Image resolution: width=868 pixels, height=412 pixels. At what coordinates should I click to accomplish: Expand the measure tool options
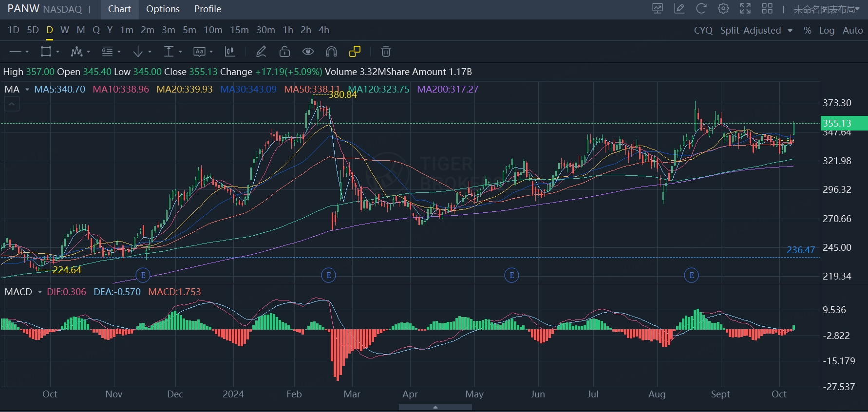(180, 52)
